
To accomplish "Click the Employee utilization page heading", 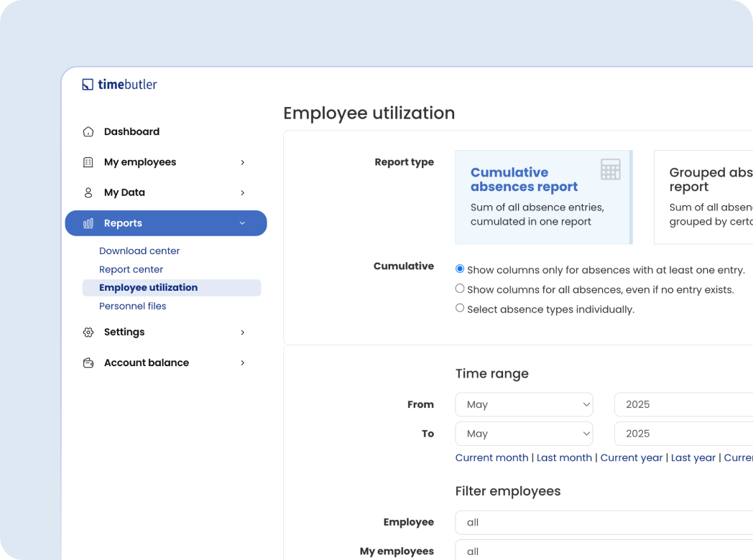I will point(369,113).
